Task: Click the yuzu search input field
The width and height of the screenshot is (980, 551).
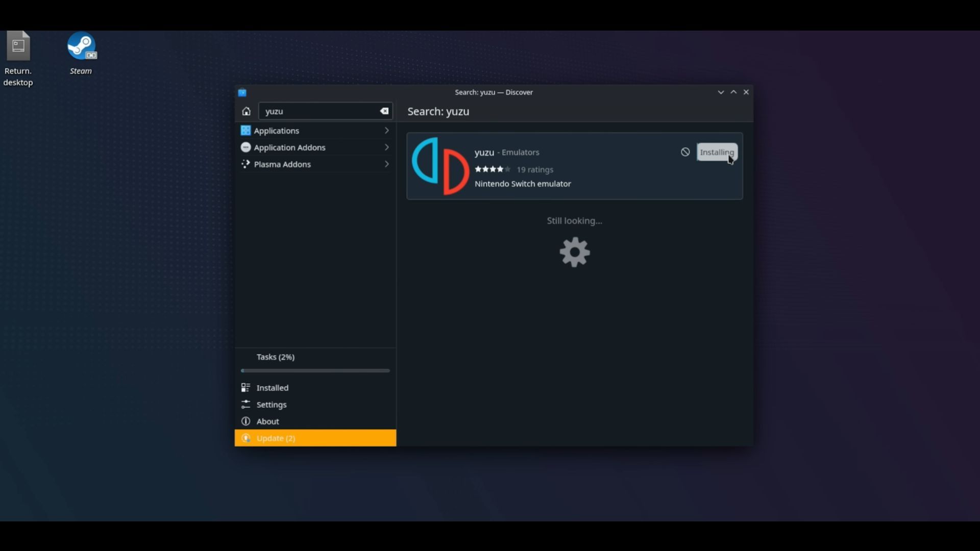Action: coord(325,111)
